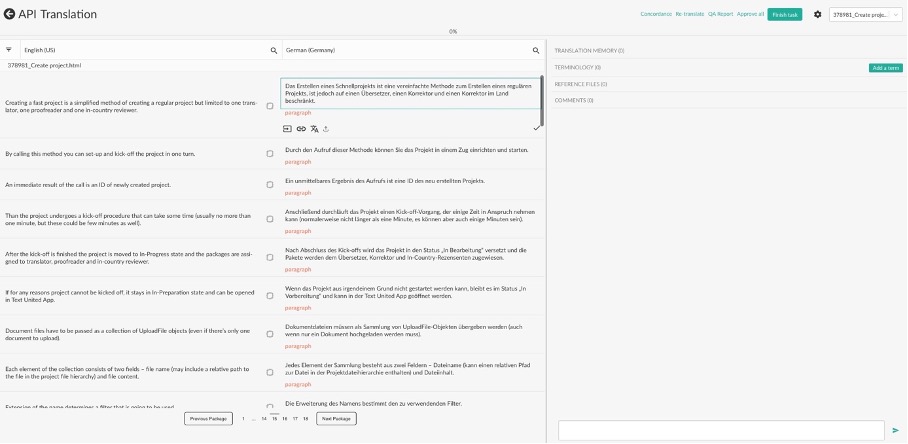Open the 378981_Create project file dropdown

tap(866, 14)
